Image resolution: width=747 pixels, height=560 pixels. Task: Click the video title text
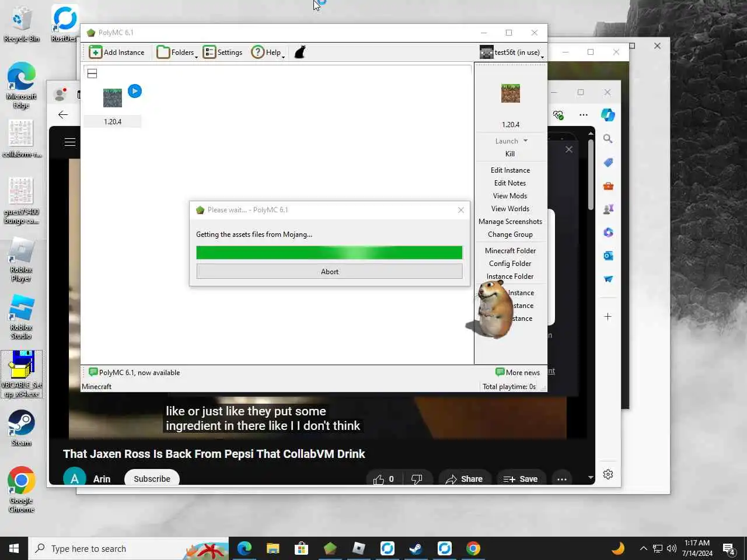[x=214, y=454]
